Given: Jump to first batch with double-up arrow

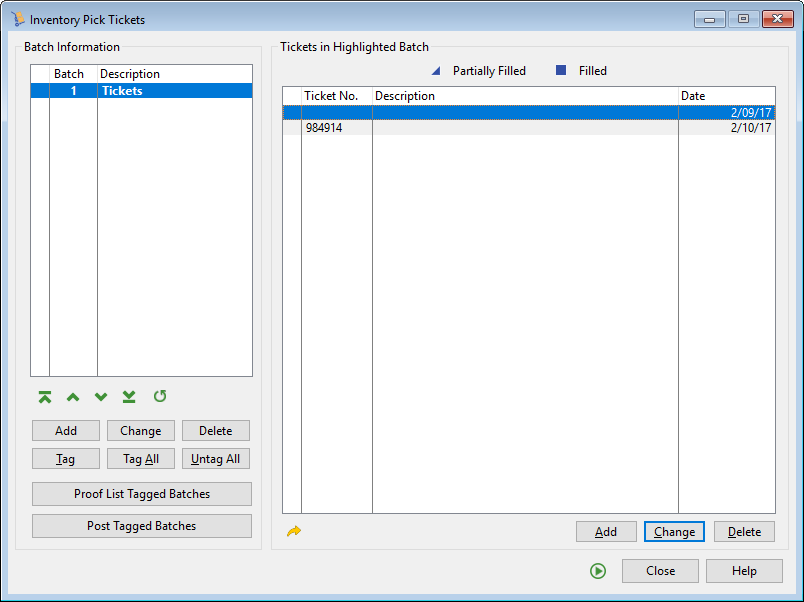Looking at the screenshot, I should tap(44, 397).
